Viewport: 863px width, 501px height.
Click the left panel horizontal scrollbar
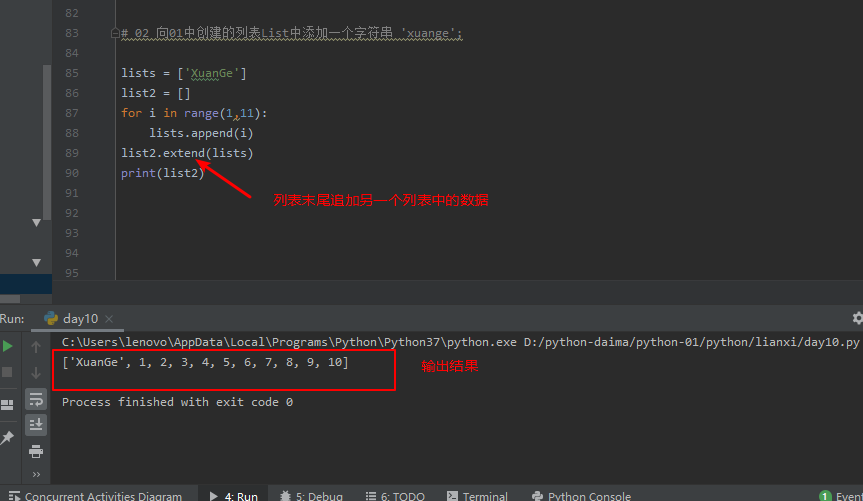point(10,299)
